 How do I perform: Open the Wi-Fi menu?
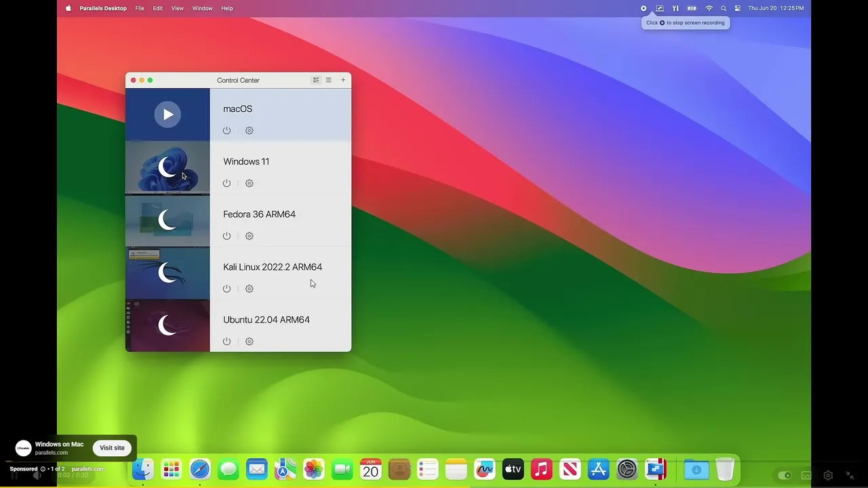[x=709, y=8]
